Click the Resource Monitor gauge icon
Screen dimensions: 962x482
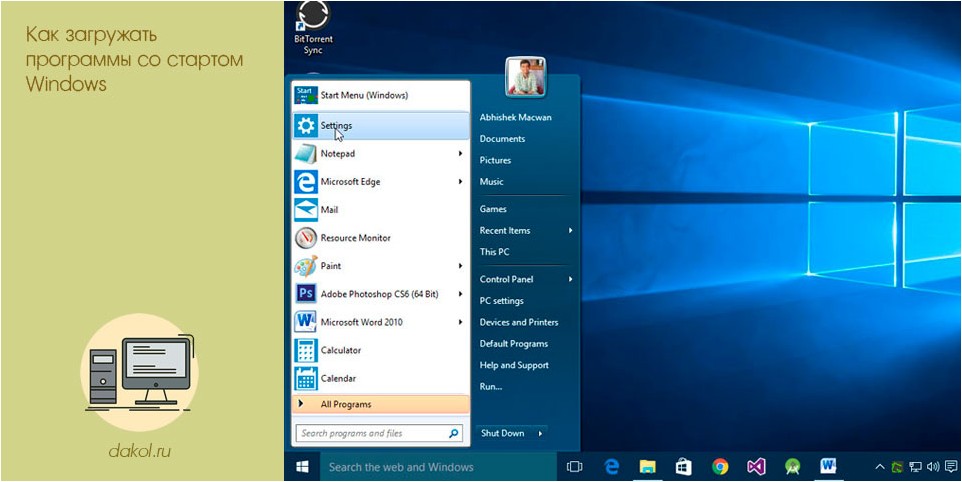point(306,238)
